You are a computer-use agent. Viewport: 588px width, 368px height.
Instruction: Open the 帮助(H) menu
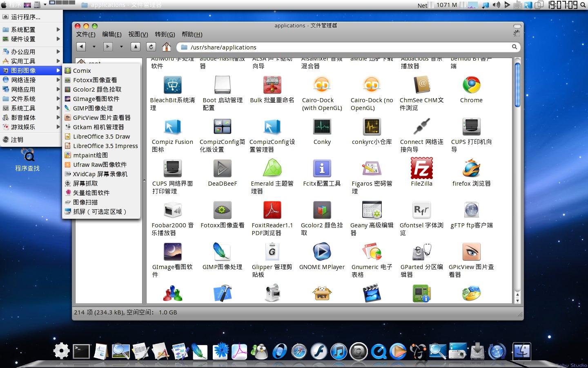pos(192,34)
